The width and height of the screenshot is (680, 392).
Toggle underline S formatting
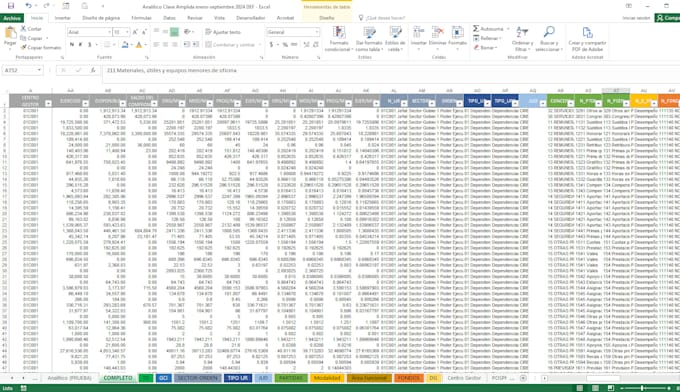click(90, 44)
